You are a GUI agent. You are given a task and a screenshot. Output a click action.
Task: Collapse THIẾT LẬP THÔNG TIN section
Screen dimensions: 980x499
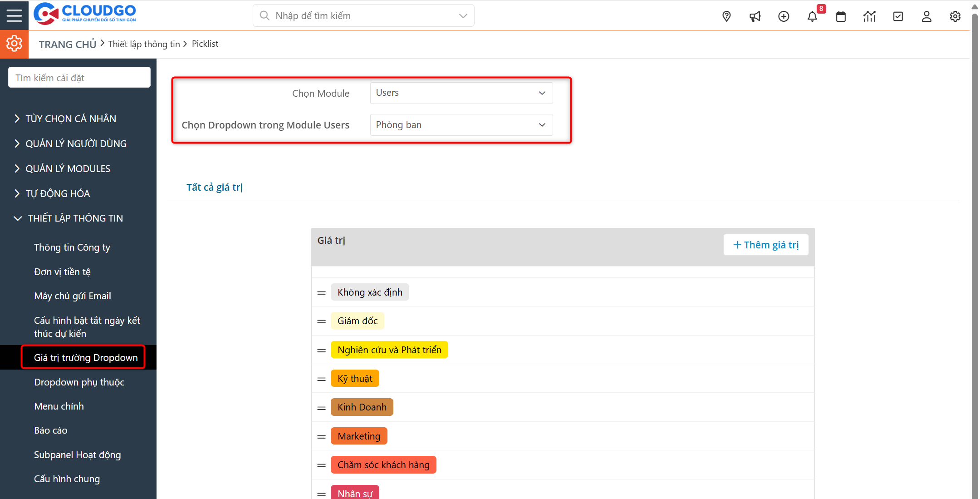click(x=75, y=218)
